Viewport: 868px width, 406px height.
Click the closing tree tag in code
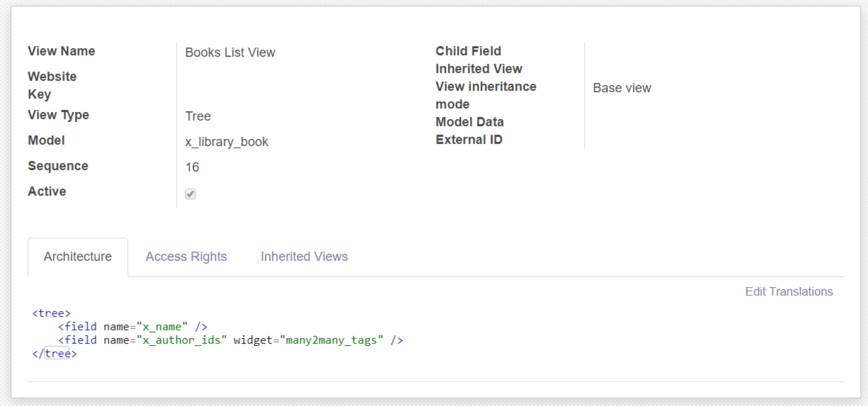(55, 354)
